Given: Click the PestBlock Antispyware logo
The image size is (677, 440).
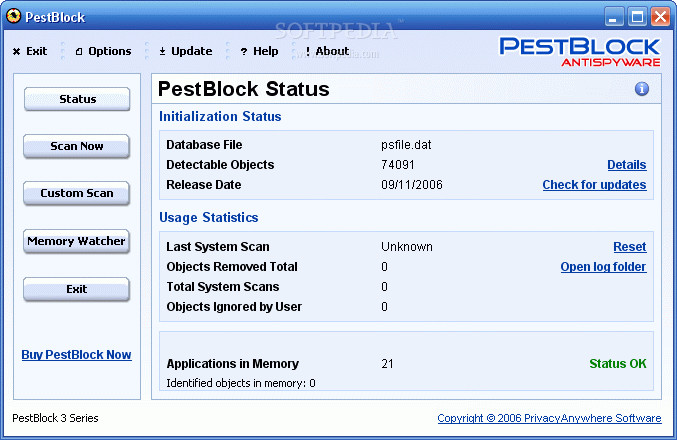Looking at the screenshot, I should 580,52.
